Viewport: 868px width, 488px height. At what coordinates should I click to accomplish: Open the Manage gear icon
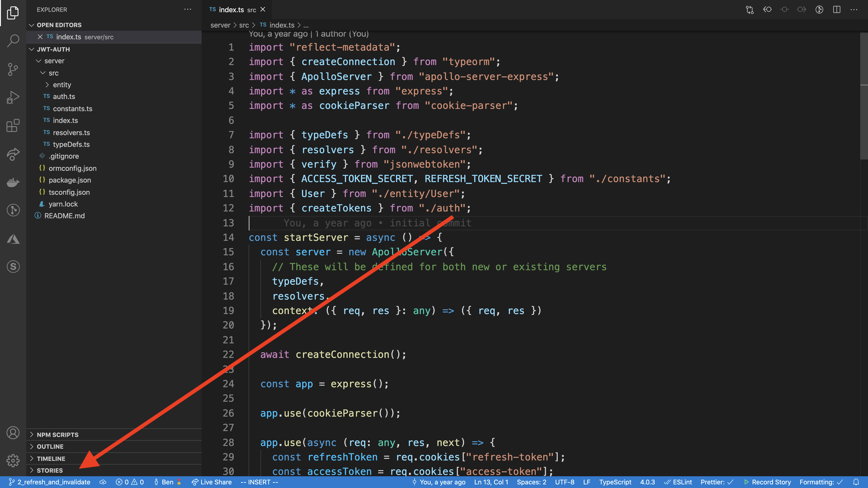click(13, 460)
